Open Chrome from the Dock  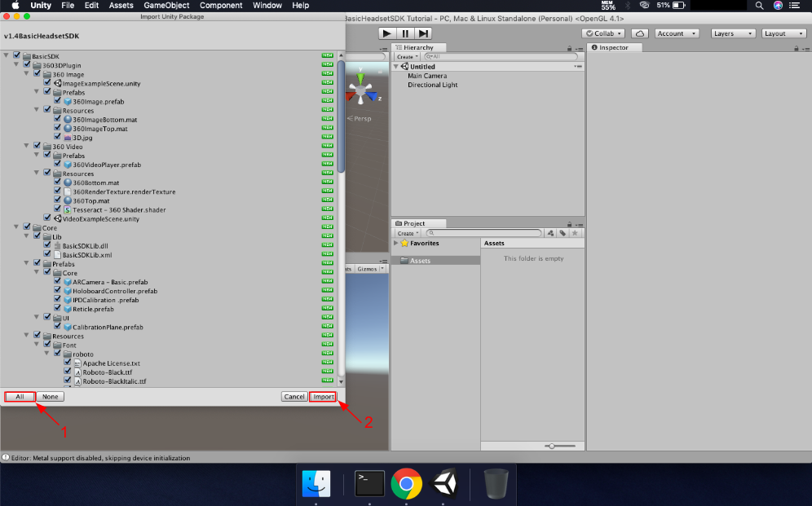click(407, 483)
